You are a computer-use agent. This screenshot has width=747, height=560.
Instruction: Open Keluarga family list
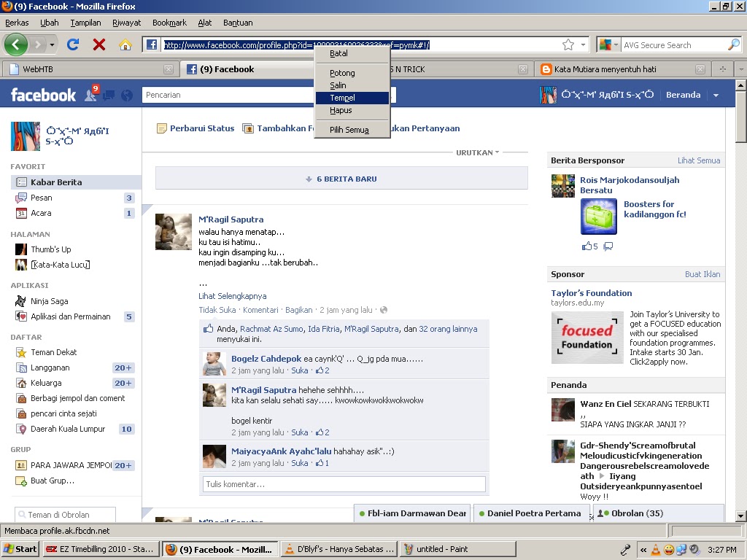[46, 383]
